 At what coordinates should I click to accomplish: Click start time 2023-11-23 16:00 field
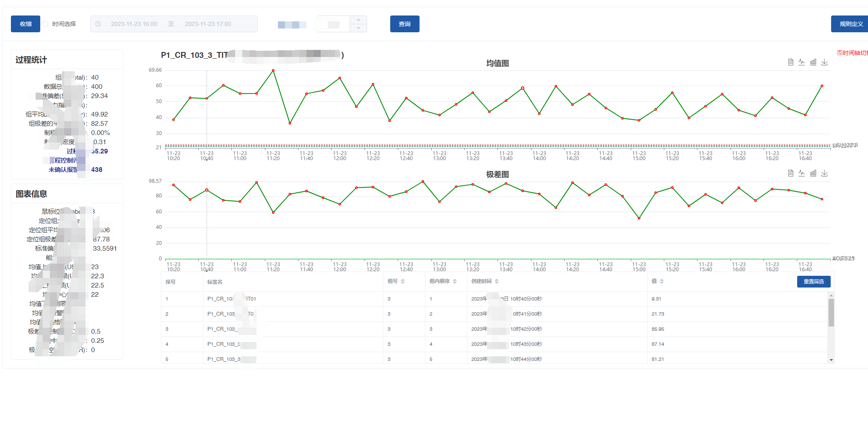(x=134, y=24)
